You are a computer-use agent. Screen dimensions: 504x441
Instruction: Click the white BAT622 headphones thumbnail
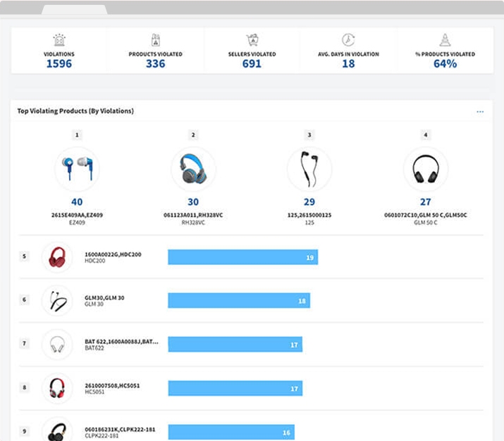57,344
